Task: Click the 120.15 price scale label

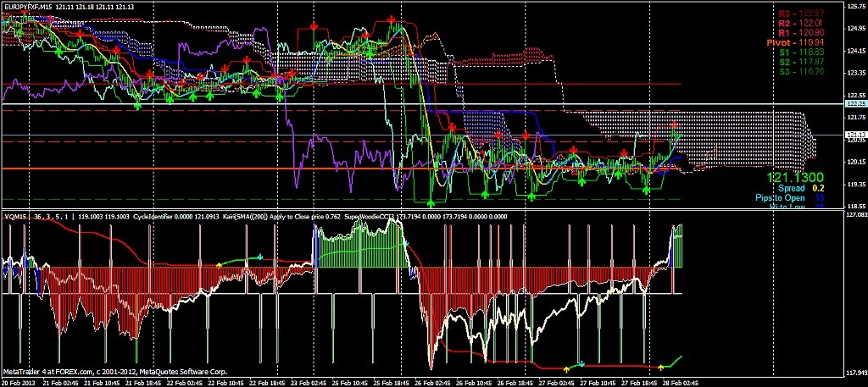Action: [856, 162]
